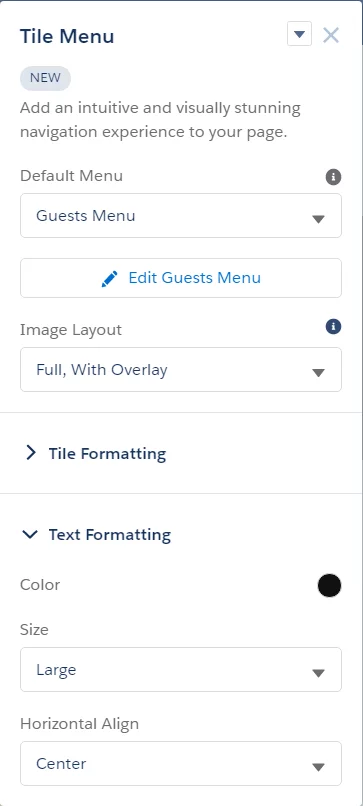The width and height of the screenshot is (363, 806).
Task: Click the Edit Guests Menu button
Action: (x=181, y=278)
